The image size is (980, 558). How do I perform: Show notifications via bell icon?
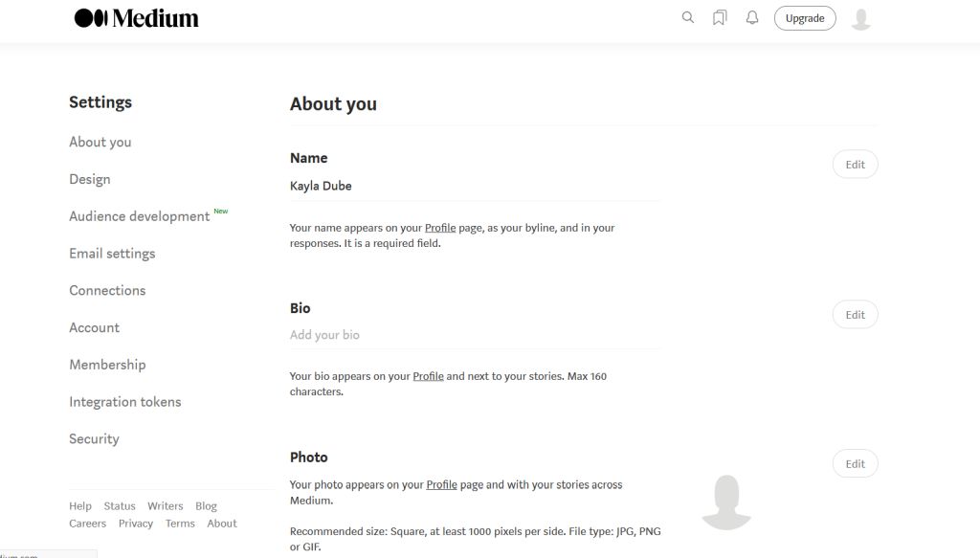752,18
